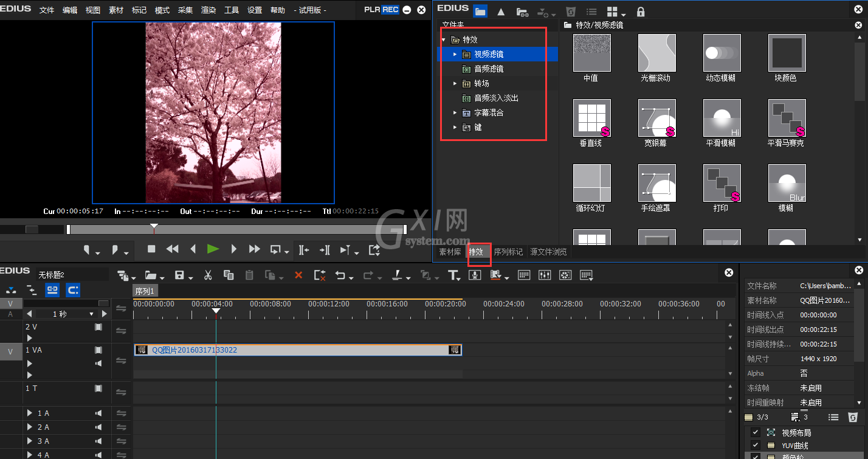Switch to the 源文件浏览 tab
The height and width of the screenshot is (459, 868).
tap(548, 252)
